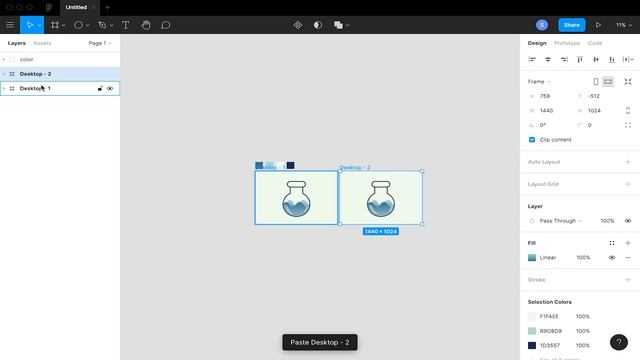Select the Ellipse shape tool
This screenshot has height=360, width=640.
(78, 25)
